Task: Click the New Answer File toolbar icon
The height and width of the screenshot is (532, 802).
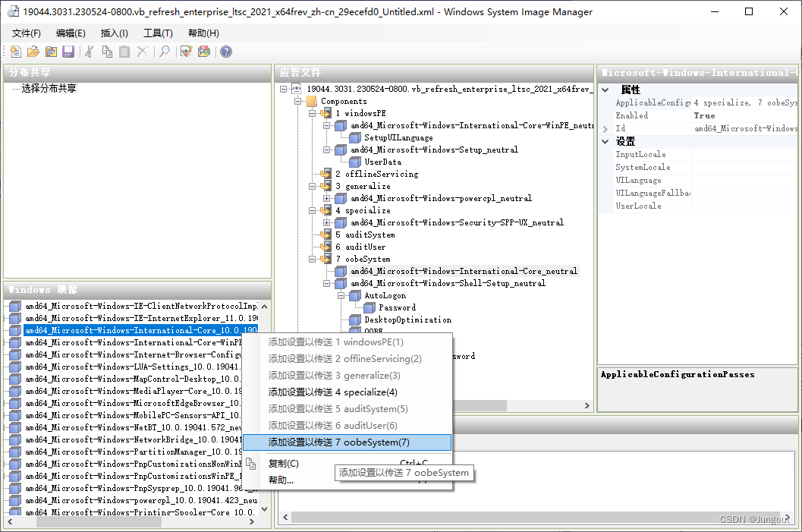Action: pyautogui.click(x=16, y=52)
